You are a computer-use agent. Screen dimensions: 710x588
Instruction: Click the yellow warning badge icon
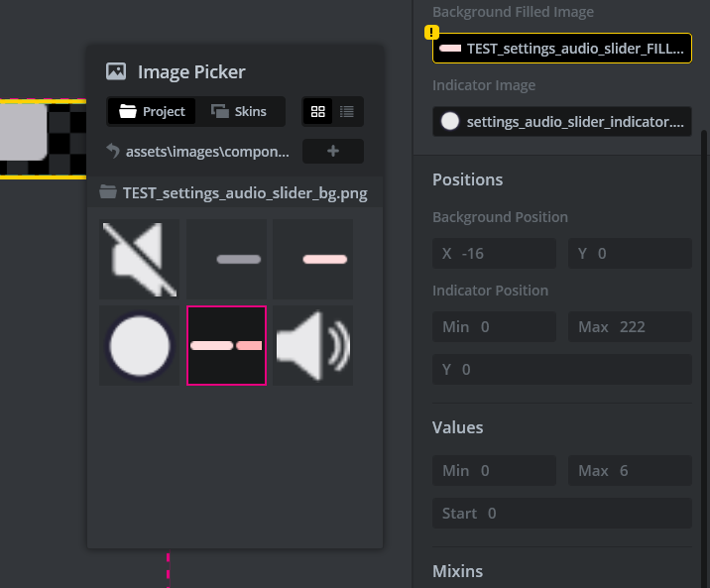click(431, 33)
